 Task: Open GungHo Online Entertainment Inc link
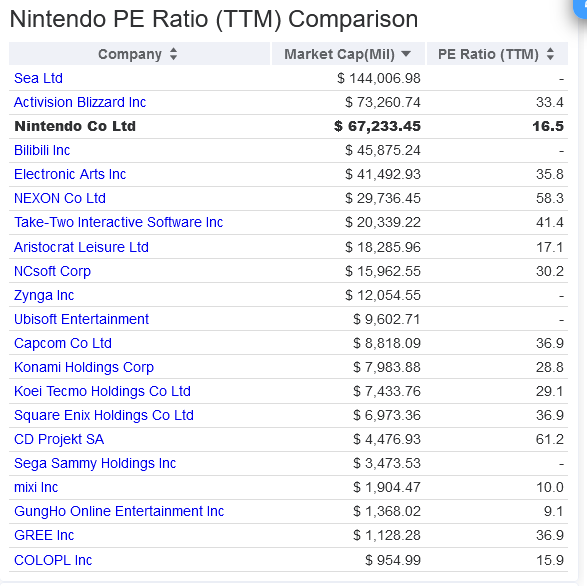click(119, 511)
